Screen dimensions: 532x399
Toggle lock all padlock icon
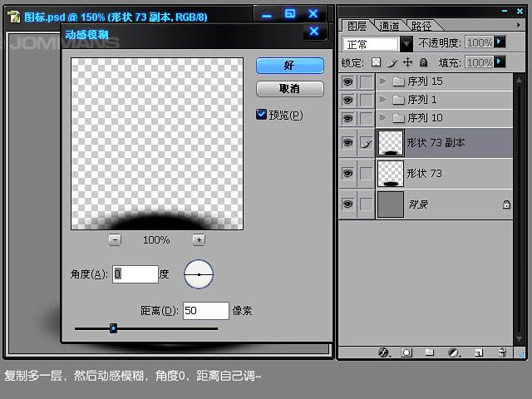(423, 62)
